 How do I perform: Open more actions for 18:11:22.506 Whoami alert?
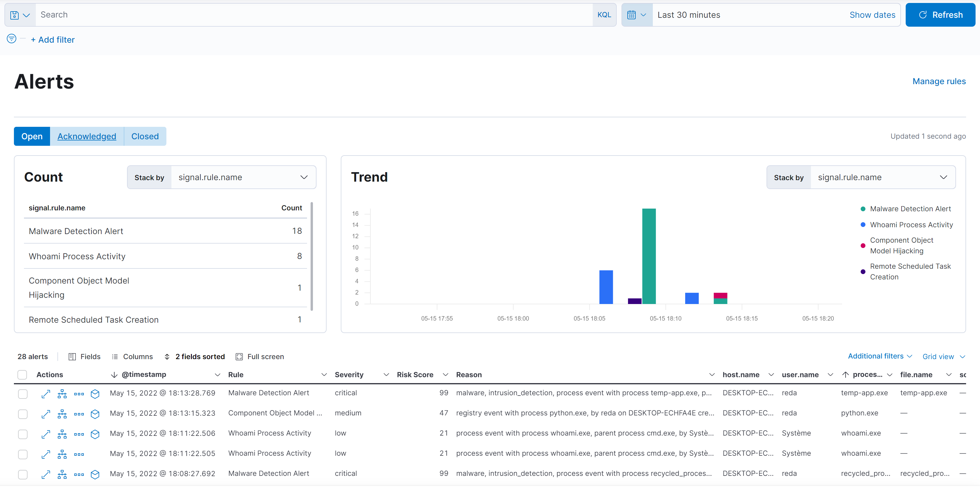pyautogui.click(x=79, y=434)
